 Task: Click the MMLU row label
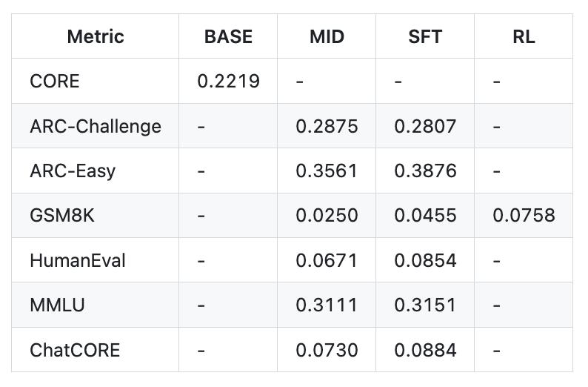point(57,305)
